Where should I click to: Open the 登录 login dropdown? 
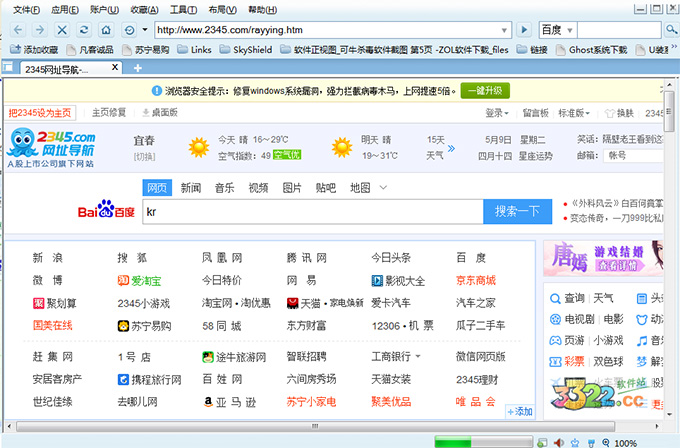(x=497, y=113)
